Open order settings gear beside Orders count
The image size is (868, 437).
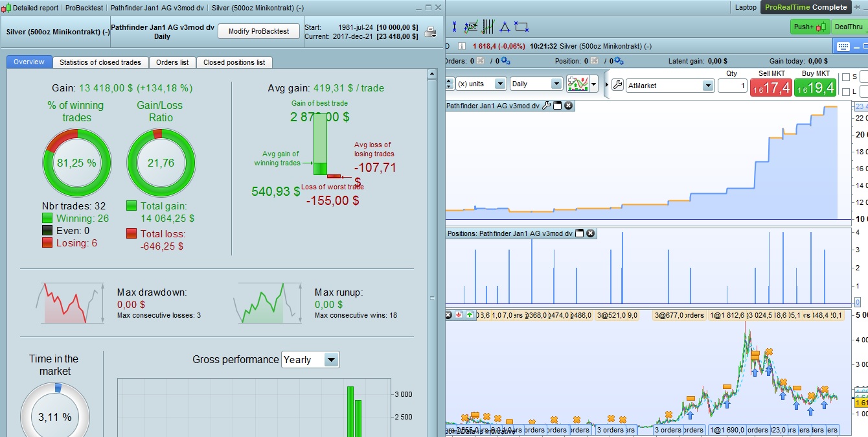point(505,61)
